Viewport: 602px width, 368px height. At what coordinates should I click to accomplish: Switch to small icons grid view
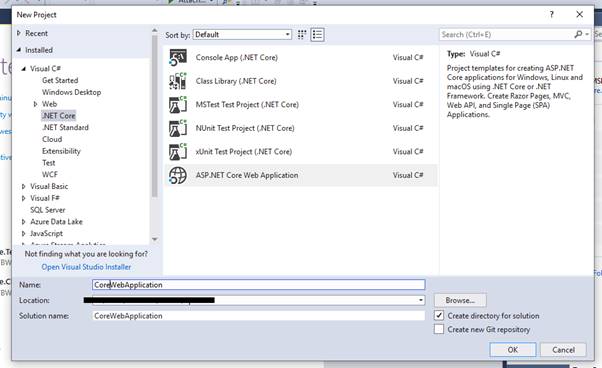click(302, 35)
